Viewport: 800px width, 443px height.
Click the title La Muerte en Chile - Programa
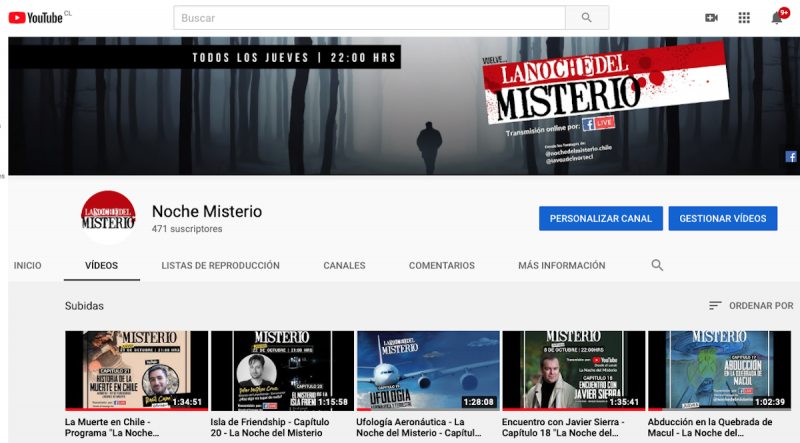(112, 428)
